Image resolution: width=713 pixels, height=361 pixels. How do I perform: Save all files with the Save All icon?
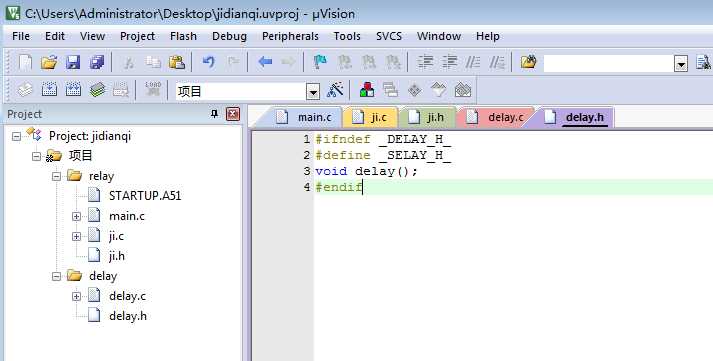coord(97,62)
